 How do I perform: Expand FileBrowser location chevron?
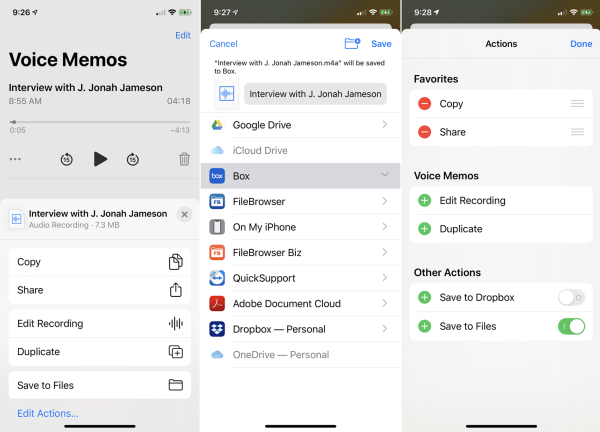click(x=385, y=201)
